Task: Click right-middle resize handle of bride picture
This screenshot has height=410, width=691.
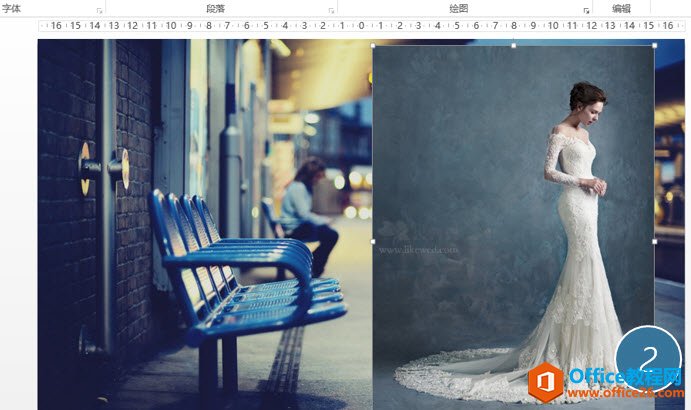Action: (x=655, y=241)
